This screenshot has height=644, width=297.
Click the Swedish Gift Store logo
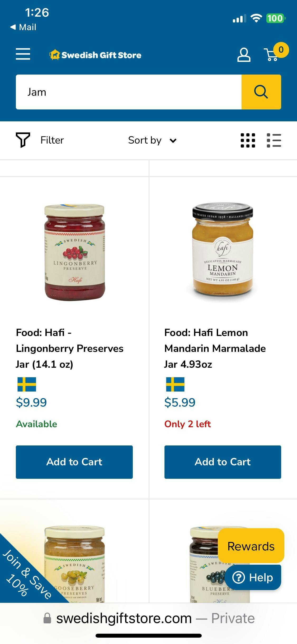pos(95,55)
